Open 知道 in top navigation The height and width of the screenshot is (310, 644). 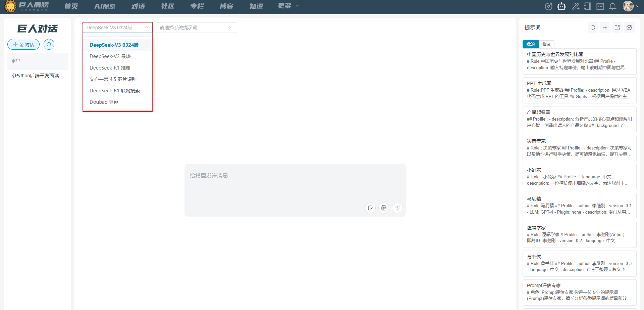tap(256, 6)
